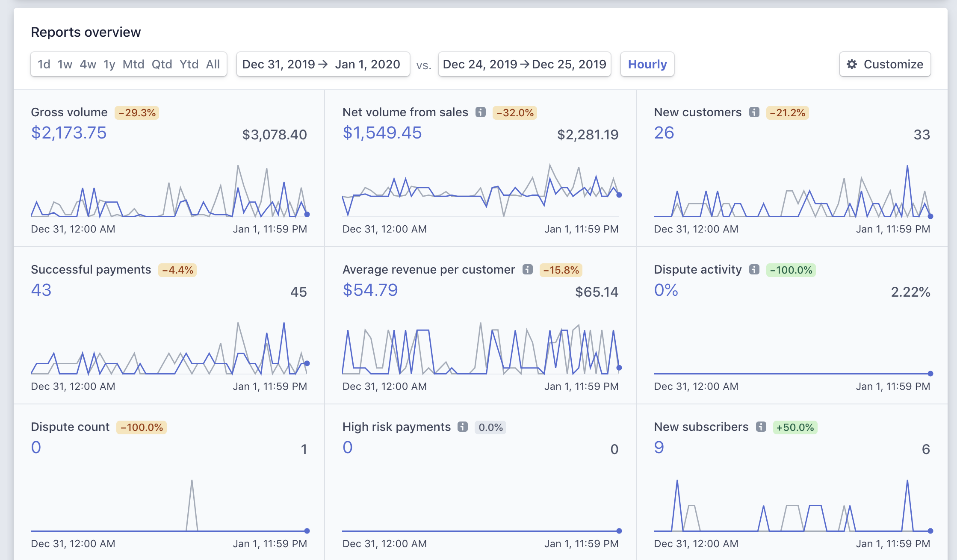957x560 pixels.
Task: Open the Gross volume report title
Action: (69, 112)
